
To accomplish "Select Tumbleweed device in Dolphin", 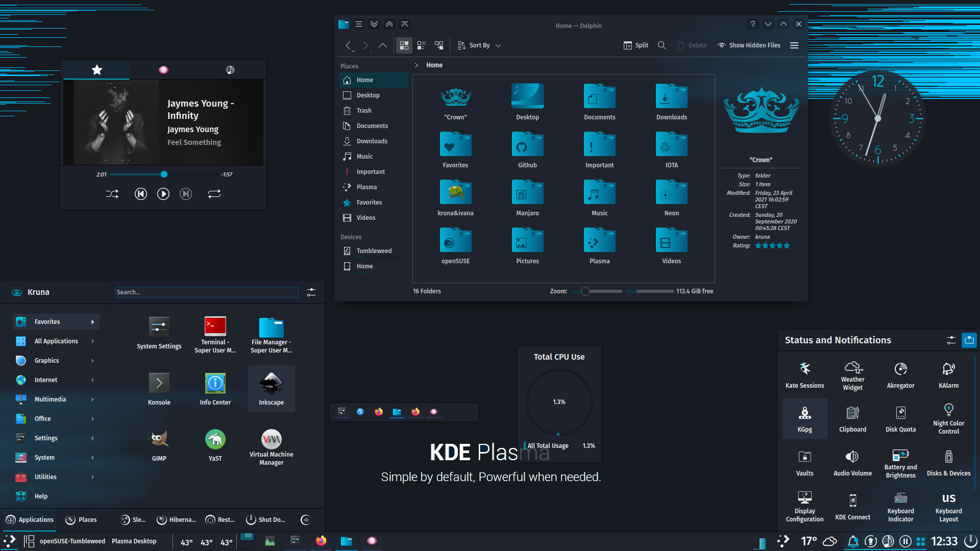I will tap(373, 251).
